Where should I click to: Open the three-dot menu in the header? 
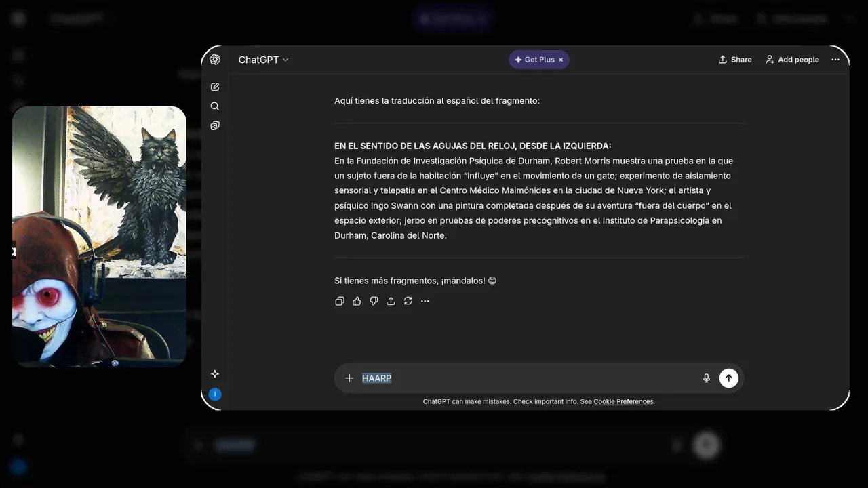tap(835, 60)
